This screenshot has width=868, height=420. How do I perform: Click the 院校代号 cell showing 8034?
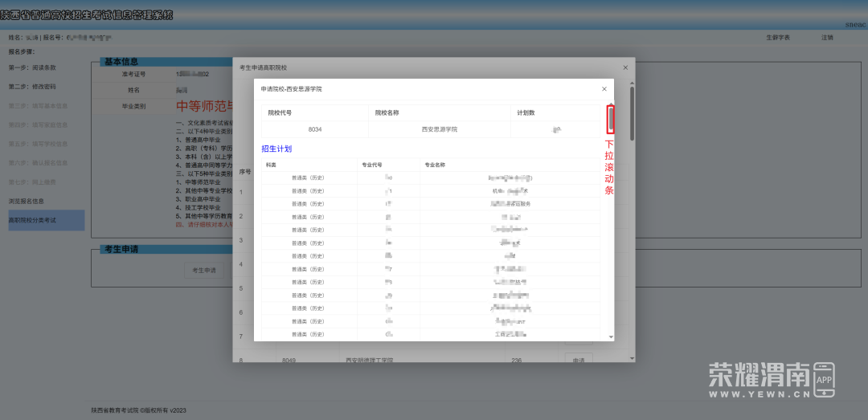click(314, 129)
